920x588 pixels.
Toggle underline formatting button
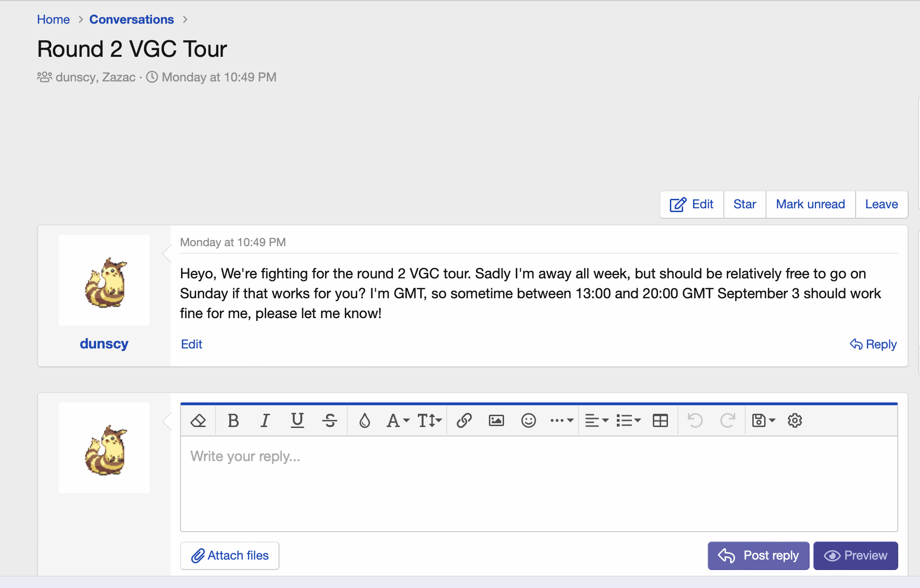(x=297, y=420)
